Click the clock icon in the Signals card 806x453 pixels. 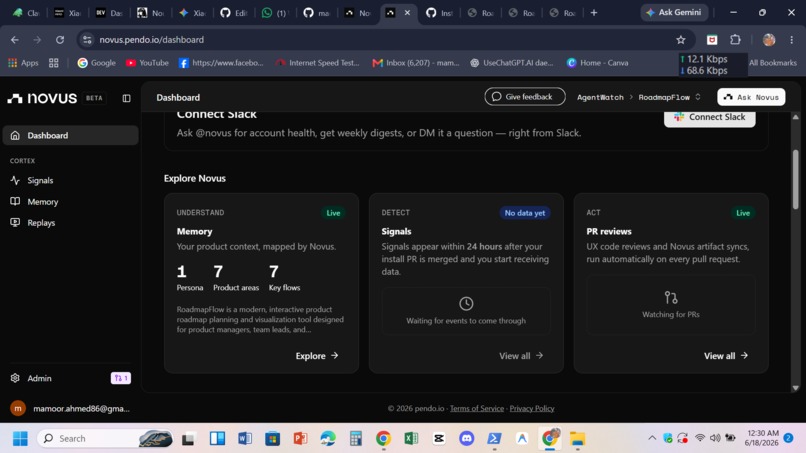[466, 303]
